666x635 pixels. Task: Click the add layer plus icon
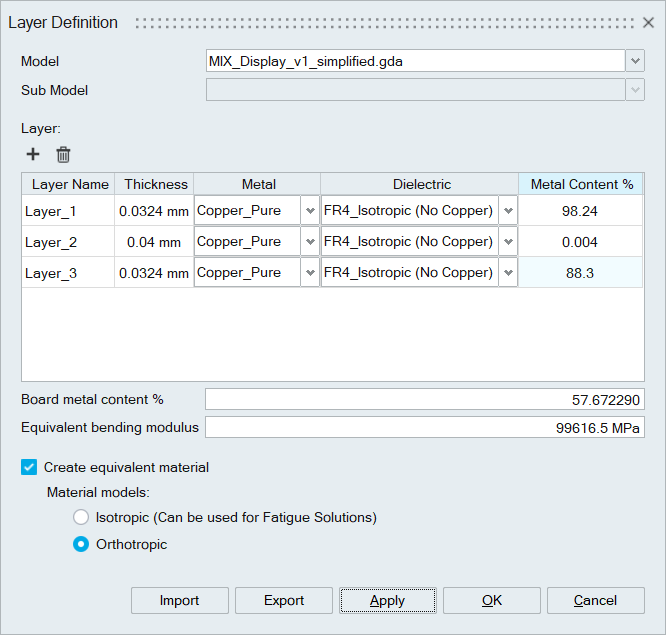(x=33, y=154)
